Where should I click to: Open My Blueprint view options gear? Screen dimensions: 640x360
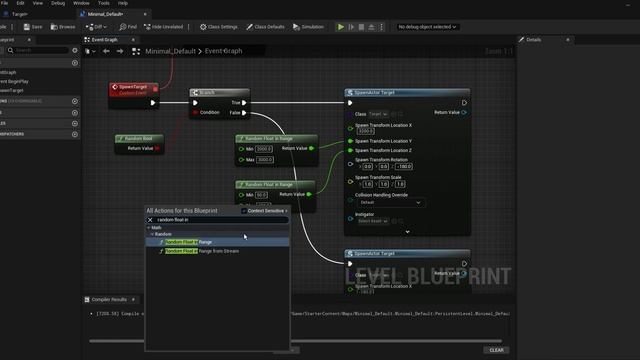75,50
